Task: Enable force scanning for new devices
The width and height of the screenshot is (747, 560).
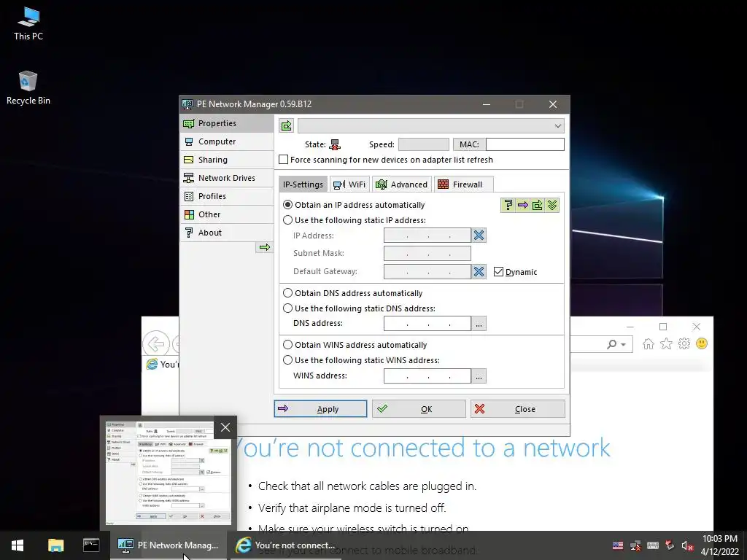Action: click(284, 160)
